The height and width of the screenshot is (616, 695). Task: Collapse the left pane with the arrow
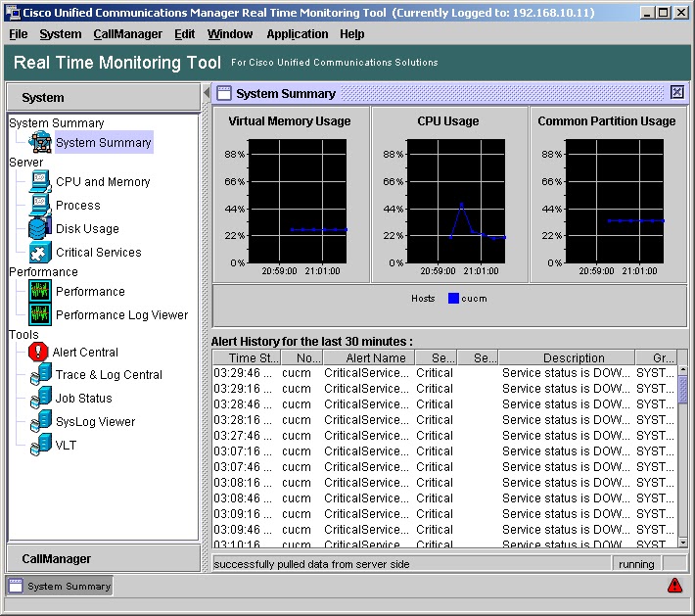tap(207, 93)
